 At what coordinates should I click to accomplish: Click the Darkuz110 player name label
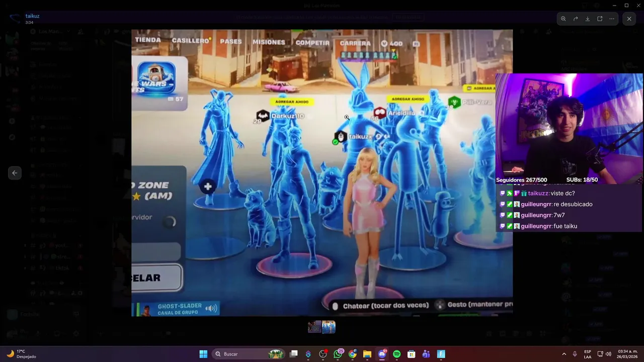point(287,116)
